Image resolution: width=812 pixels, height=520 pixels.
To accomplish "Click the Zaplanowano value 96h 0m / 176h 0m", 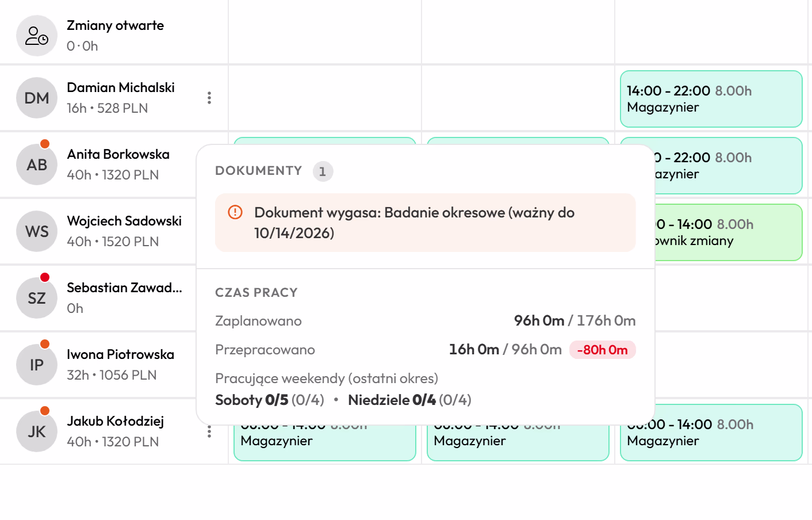I will click(574, 320).
